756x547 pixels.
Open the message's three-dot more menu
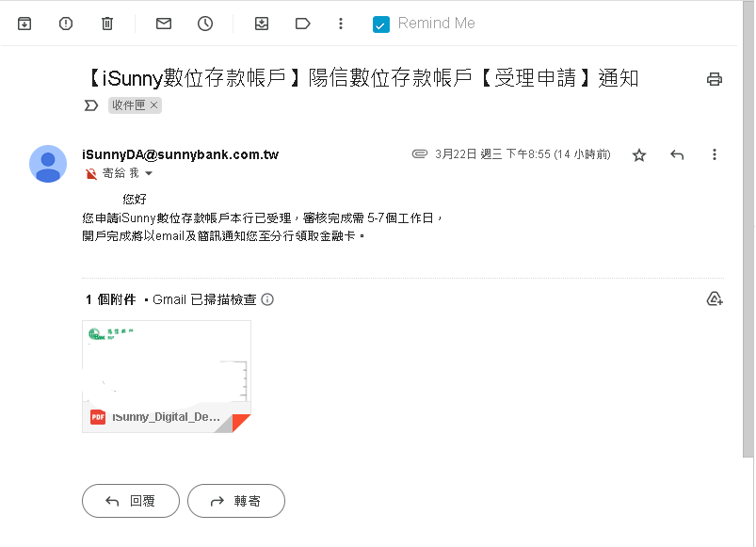(714, 154)
